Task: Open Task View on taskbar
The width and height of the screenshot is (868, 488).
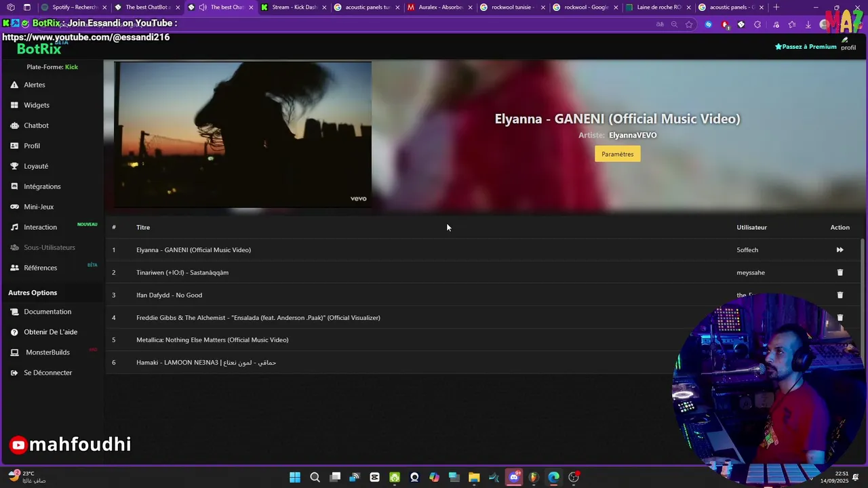Action: click(335, 477)
